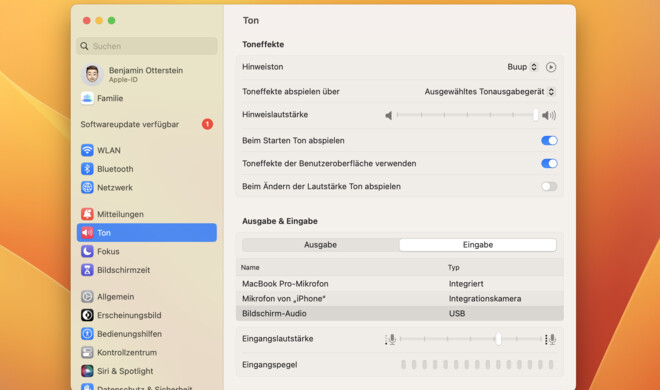Open WLAN label in sidebar
The height and width of the screenshot is (390, 660).
click(109, 150)
